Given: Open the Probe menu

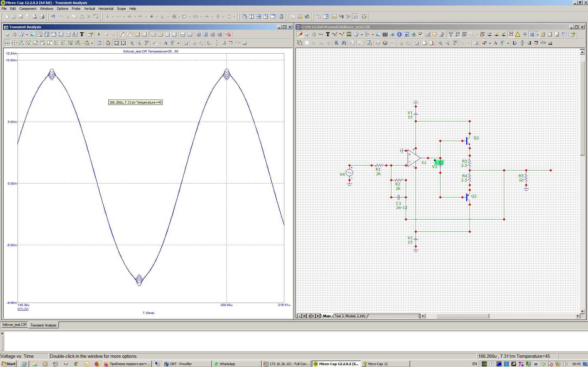Looking at the screenshot, I should (x=76, y=9).
